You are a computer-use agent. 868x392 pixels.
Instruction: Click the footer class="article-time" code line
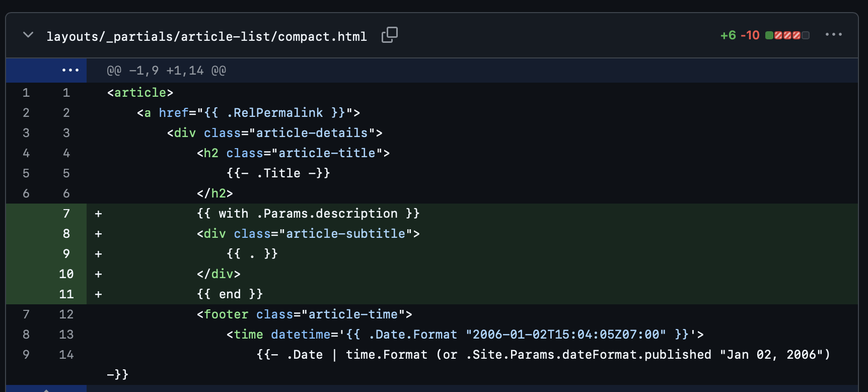[304, 314]
